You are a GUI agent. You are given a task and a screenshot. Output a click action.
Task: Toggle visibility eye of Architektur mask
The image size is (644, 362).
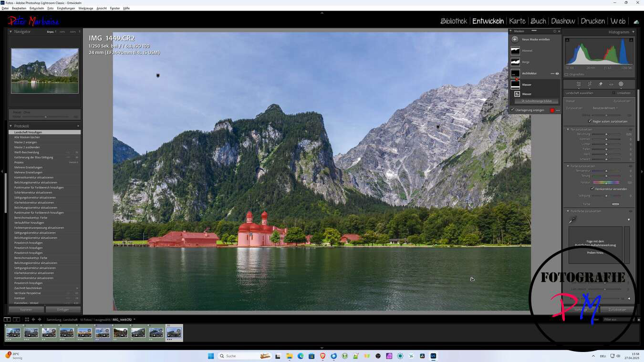557,73
